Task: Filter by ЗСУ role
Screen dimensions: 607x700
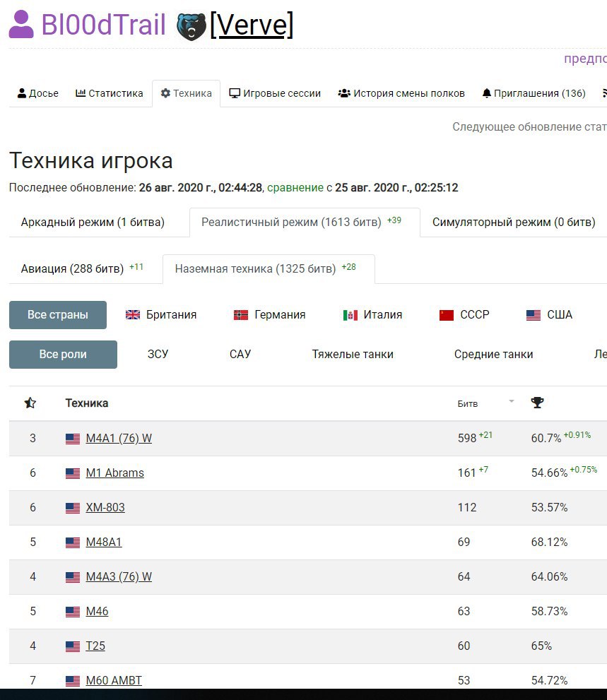Action: [x=158, y=355]
